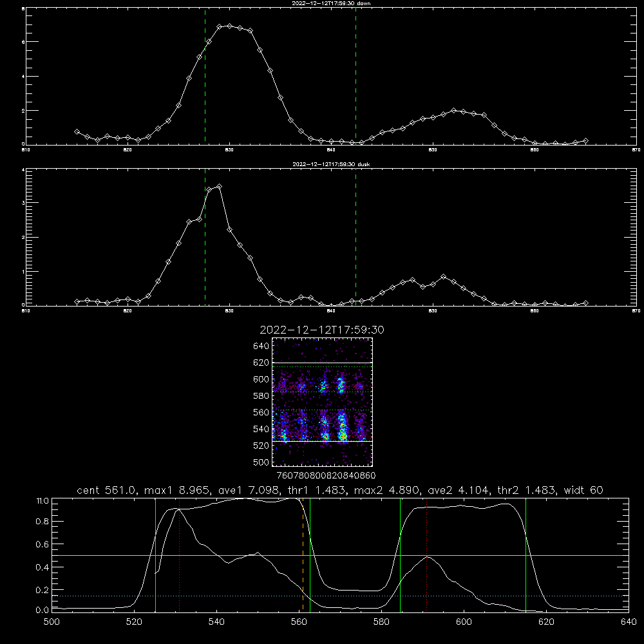Click x-axis label 580 of bottom plot

[381, 622]
